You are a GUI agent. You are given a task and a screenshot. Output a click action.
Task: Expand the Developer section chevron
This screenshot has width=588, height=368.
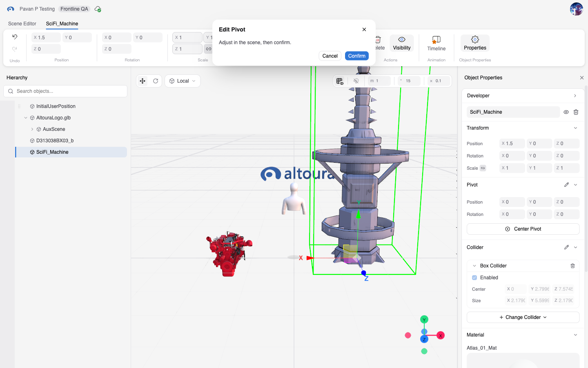click(x=575, y=96)
